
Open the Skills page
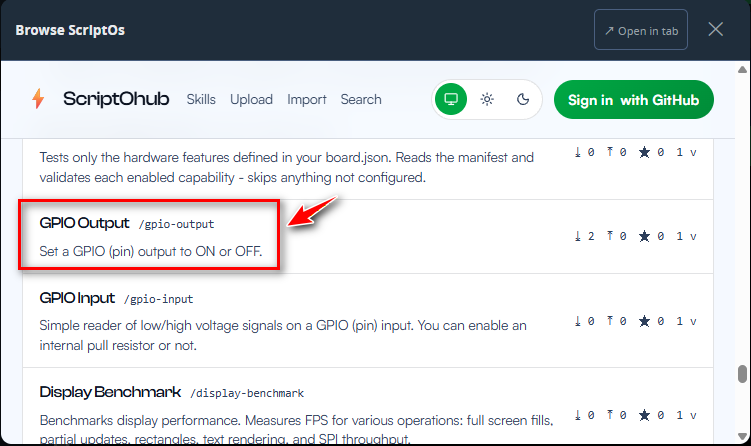click(201, 99)
